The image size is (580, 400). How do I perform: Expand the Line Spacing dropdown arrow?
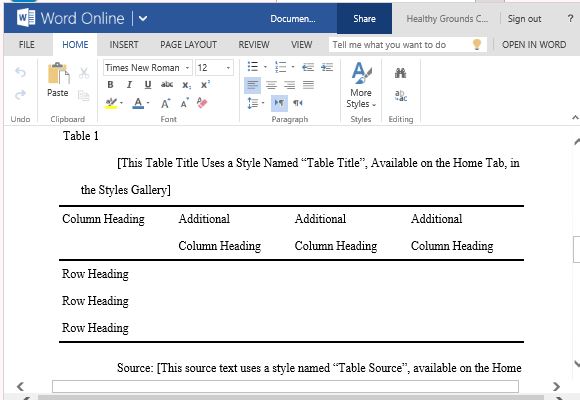(263, 103)
